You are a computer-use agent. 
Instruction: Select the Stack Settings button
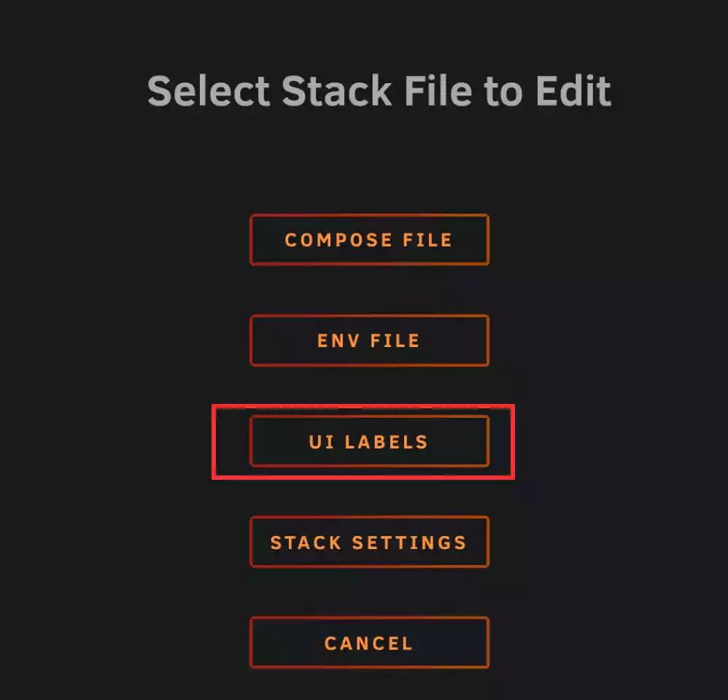[369, 542]
